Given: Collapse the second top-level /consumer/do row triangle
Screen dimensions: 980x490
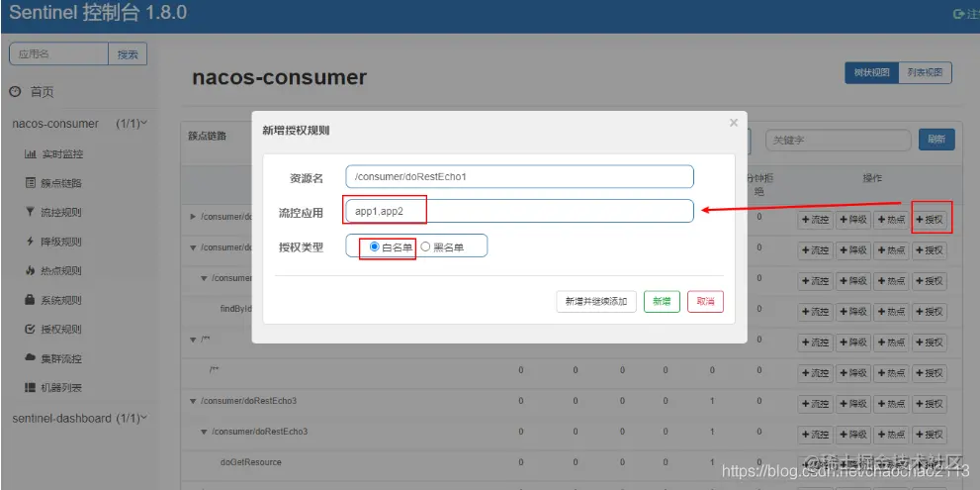Looking at the screenshot, I should 193,247.
